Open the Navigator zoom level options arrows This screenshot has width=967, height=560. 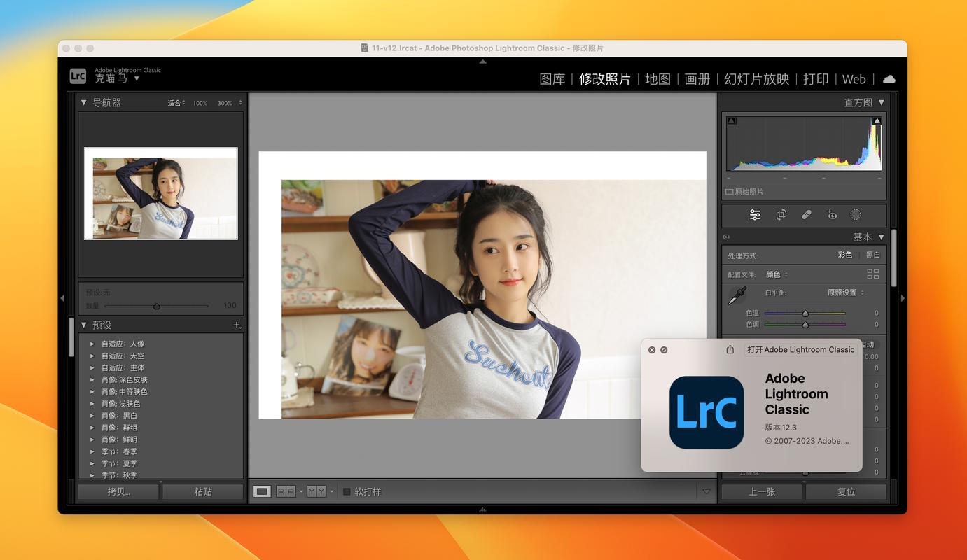tap(240, 102)
